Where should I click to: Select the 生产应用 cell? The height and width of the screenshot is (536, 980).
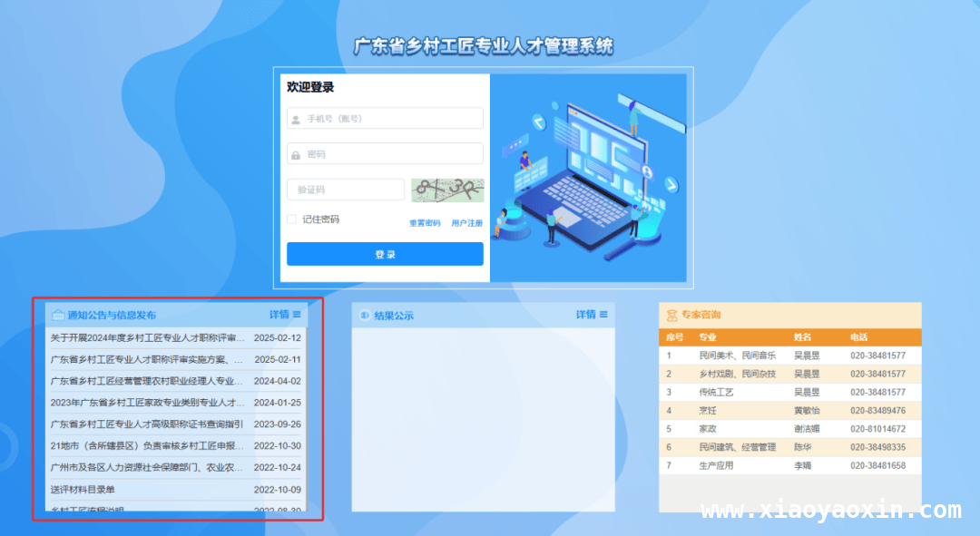716,465
